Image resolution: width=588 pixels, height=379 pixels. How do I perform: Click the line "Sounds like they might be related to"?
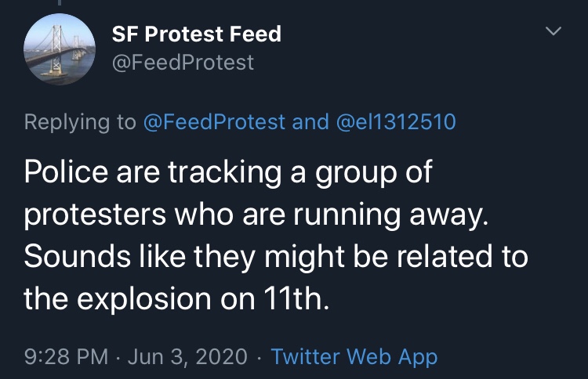coord(276,257)
